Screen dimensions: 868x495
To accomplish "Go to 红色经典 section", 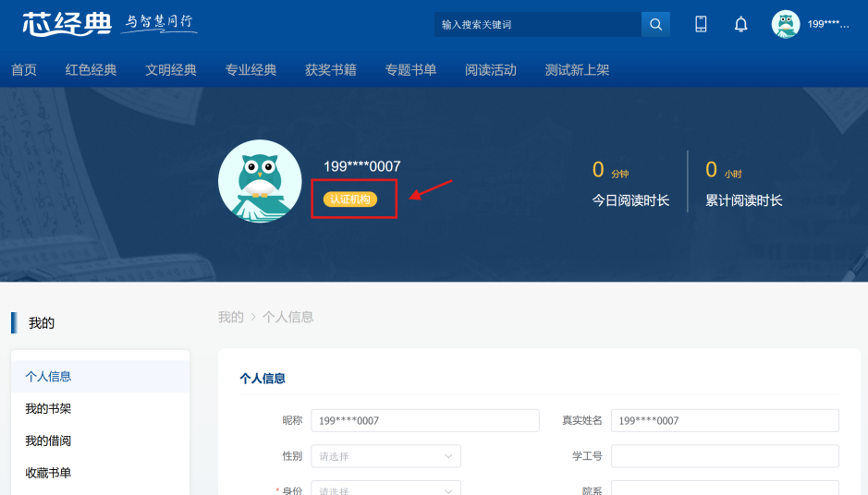I will 91,70.
